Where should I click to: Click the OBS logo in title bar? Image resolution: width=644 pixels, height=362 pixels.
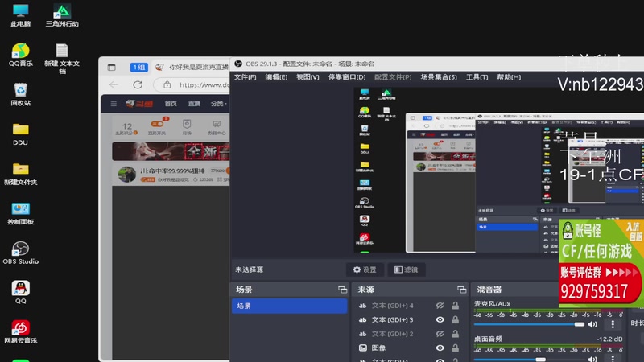[238, 64]
